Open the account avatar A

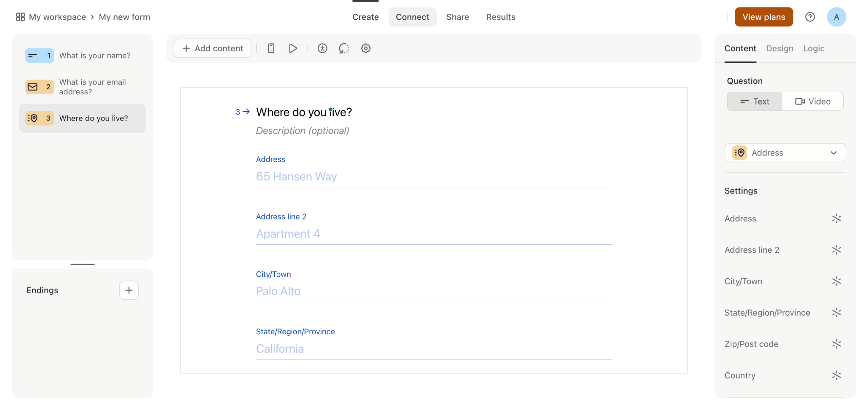(x=836, y=17)
